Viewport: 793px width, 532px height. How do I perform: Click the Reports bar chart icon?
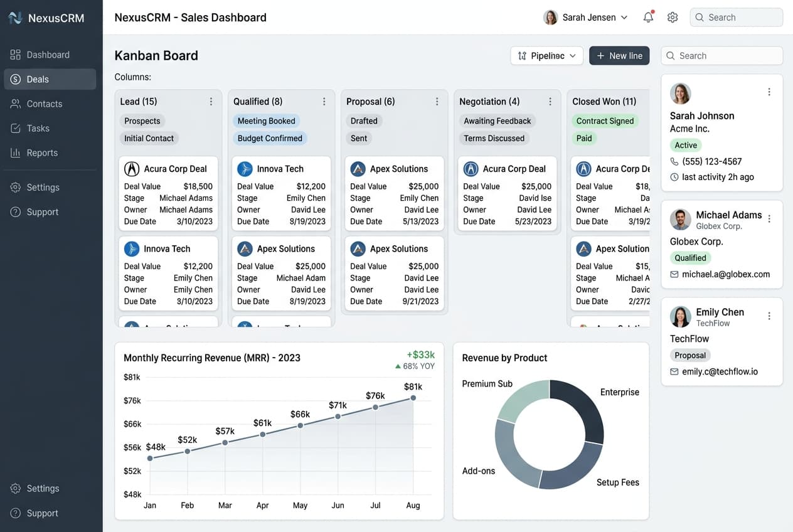point(16,152)
